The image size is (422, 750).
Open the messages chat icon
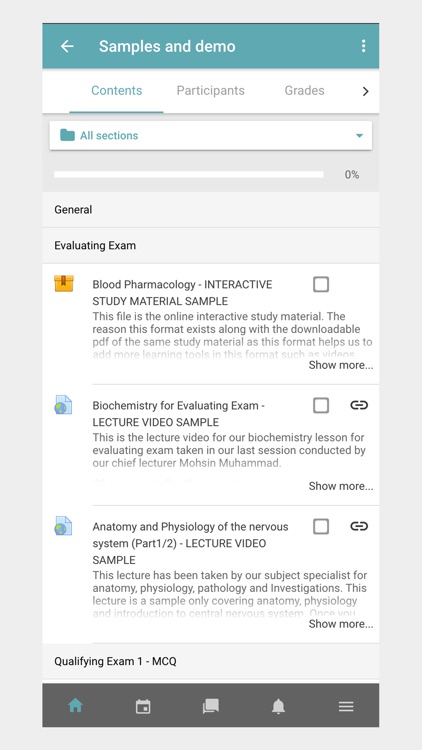click(x=211, y=706)
